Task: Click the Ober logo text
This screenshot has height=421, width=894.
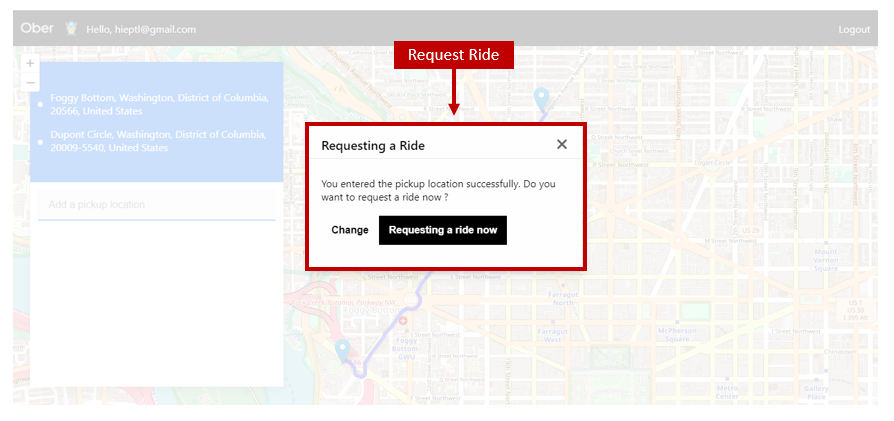Action: (37, 28)
